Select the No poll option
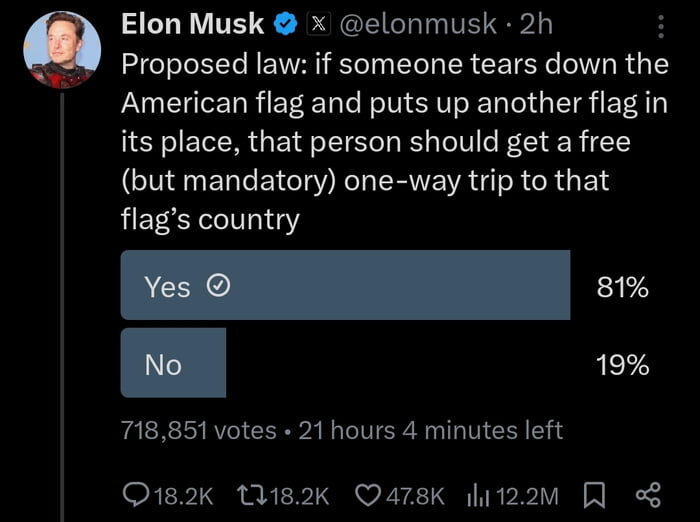The width and height of the screenshot is (700, 522). click(x=173, y=363)
